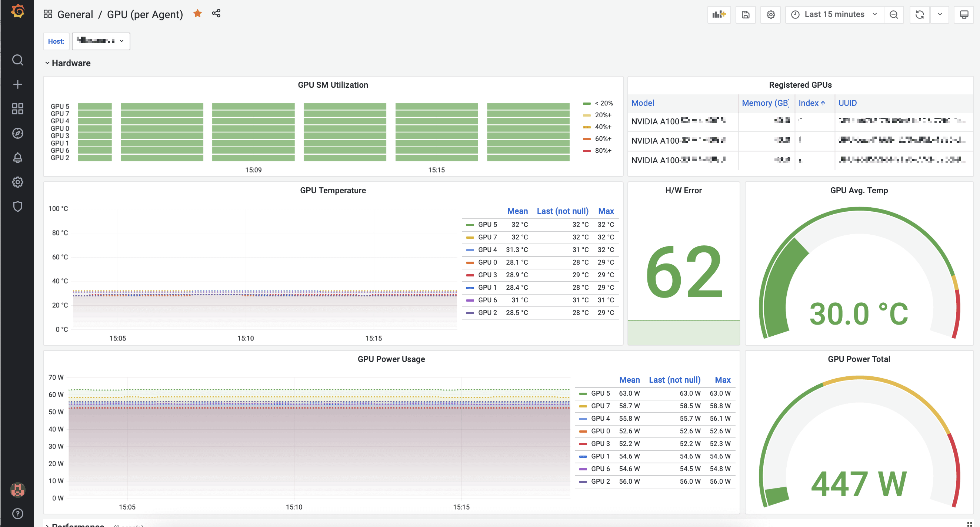Sort temperature legend by Mean column
980x527 pixels.
[x=517, y=211]
